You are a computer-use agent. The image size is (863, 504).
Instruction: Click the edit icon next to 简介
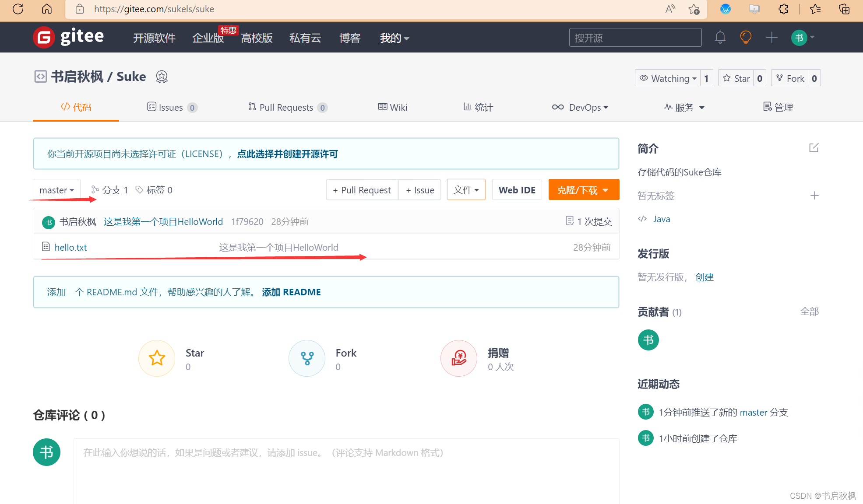[x=814, y=148]
